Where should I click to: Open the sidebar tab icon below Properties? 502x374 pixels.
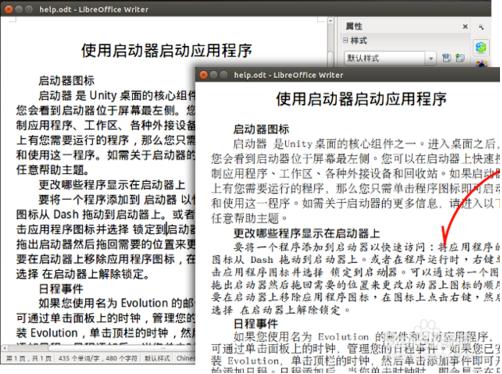(x=481, y=63)
